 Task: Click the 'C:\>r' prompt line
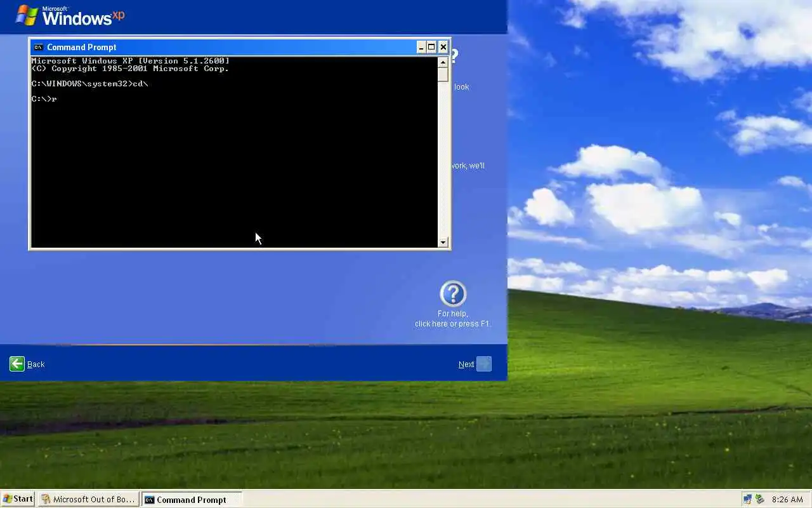[44, 99]
